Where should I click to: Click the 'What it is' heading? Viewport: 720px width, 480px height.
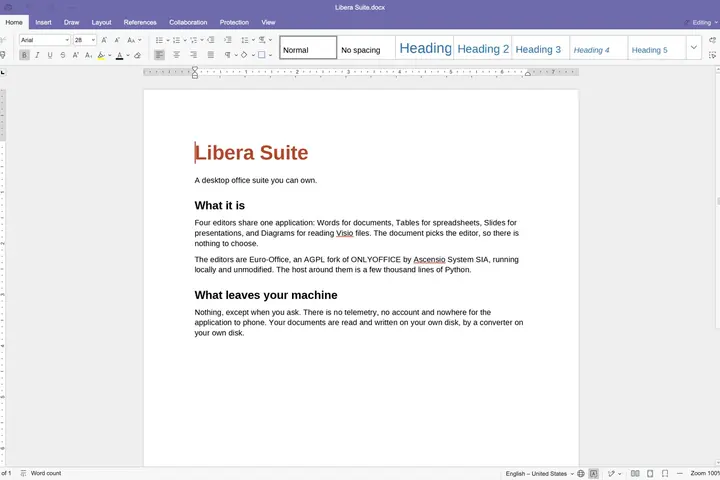[x=219, y=205]
